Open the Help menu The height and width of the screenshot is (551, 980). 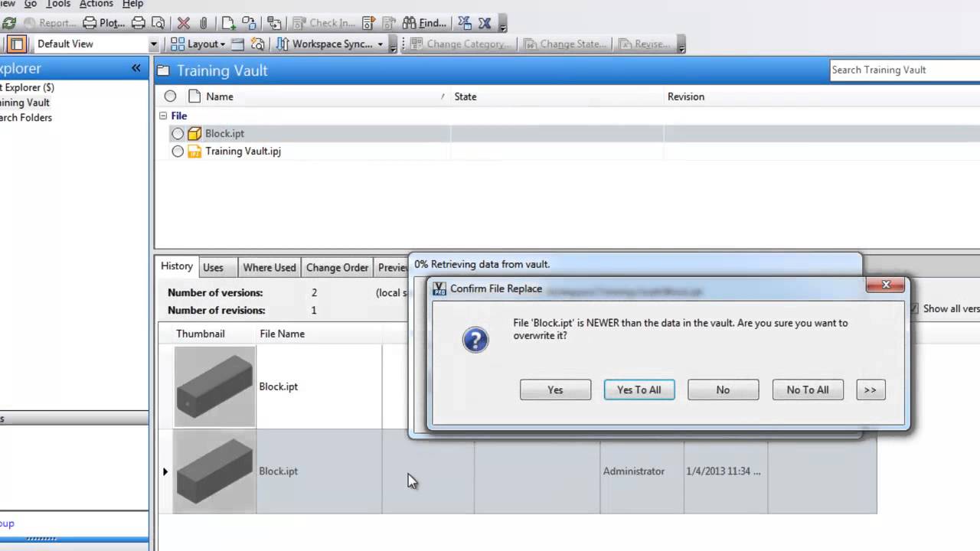pyautogui.click(x=132, y=5)
